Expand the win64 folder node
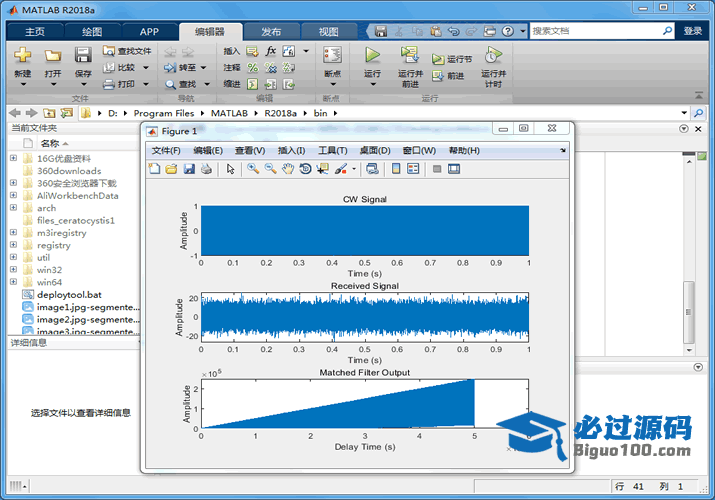The image size is (715, 500). tap(14, 282)
